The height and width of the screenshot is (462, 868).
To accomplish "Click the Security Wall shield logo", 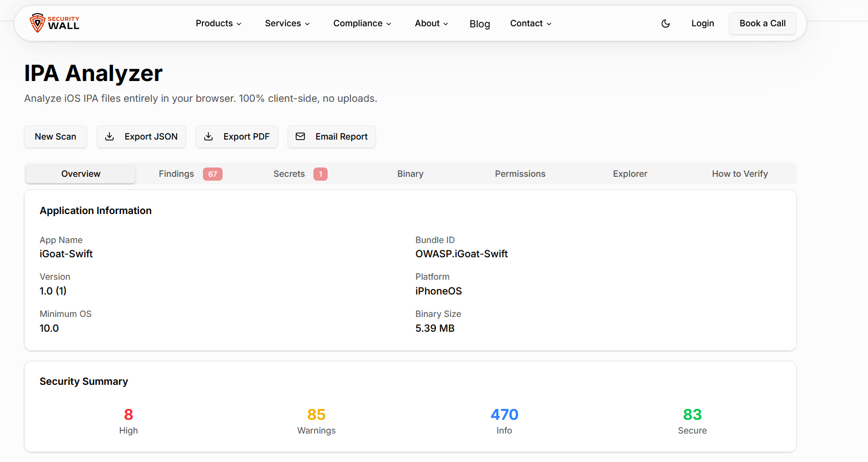I will 37,23.
